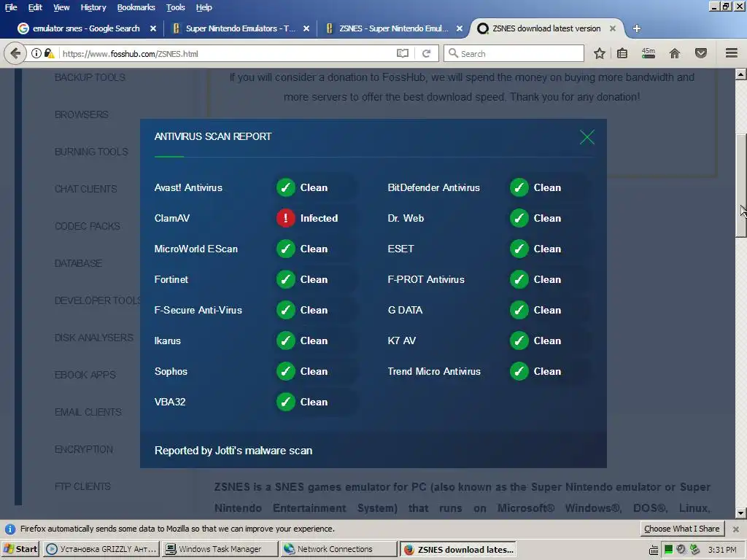Switch to Super Nintendo Emulators tab
Image resolution: width=747 pixels, height=560 pixels.
click(241, 28)
